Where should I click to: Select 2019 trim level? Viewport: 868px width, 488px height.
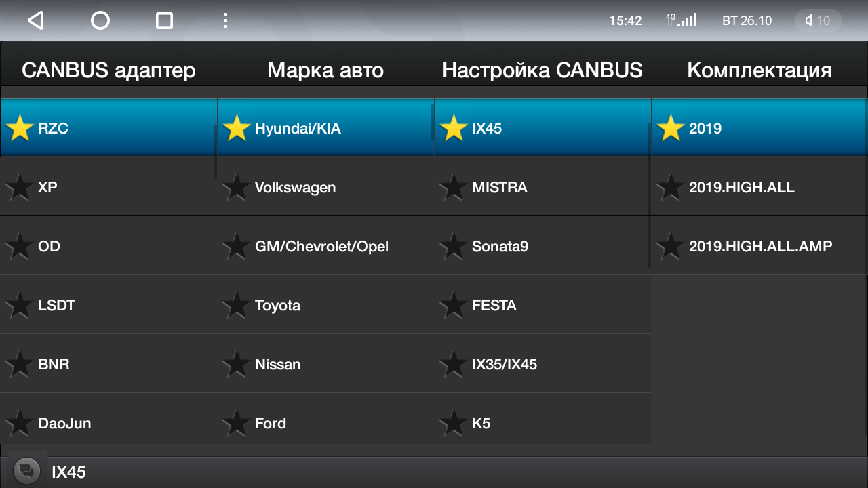coord(759,127)
